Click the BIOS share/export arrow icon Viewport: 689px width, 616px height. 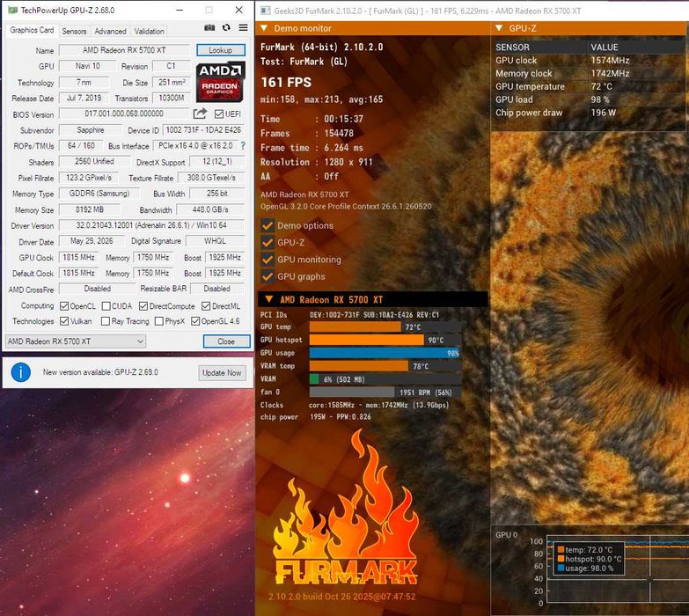[200, 114]
